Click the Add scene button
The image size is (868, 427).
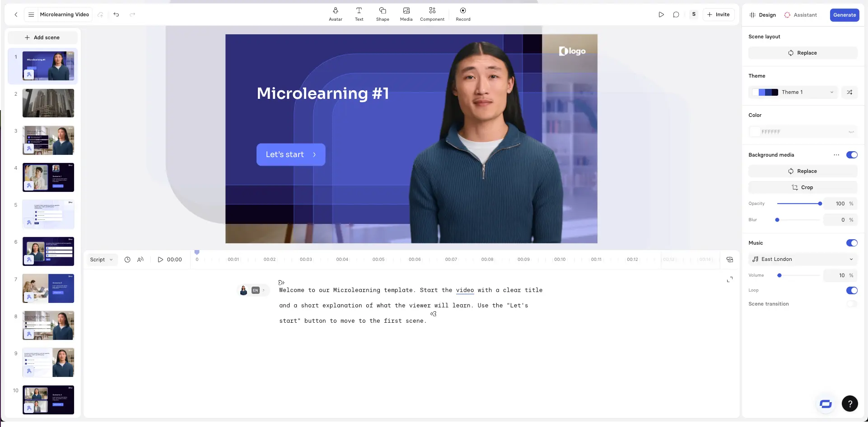point(42,37)
